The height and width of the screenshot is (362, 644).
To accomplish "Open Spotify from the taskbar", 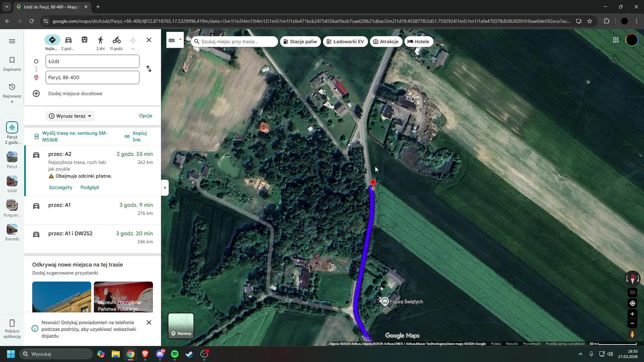I will tap(175, 354).
